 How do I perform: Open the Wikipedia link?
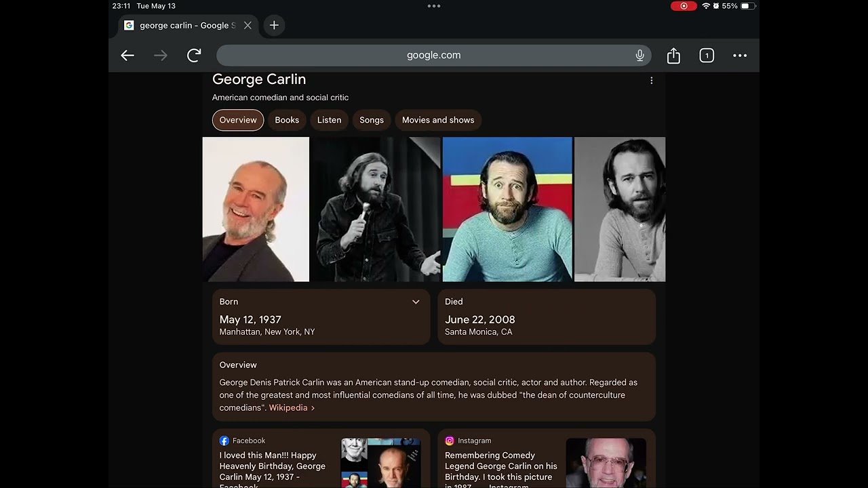point(292,407)
